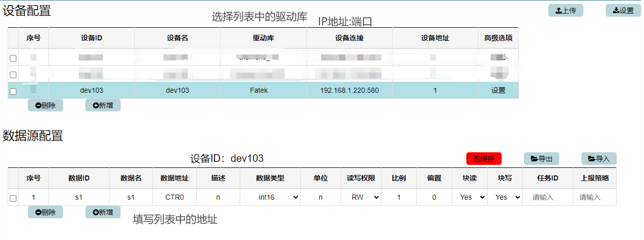
Task: Expand the 块写 Yes dropdown
Action: pyautogui.click(x=505, y=198)
